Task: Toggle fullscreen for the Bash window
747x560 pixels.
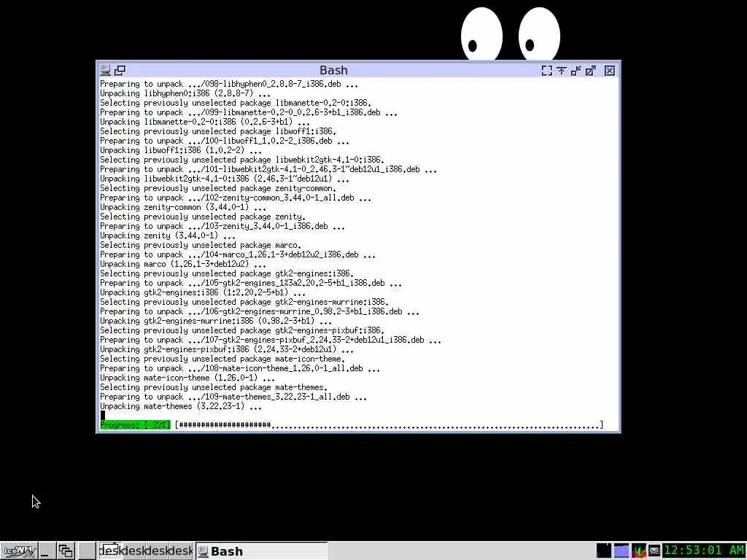Action: (547, 71)
